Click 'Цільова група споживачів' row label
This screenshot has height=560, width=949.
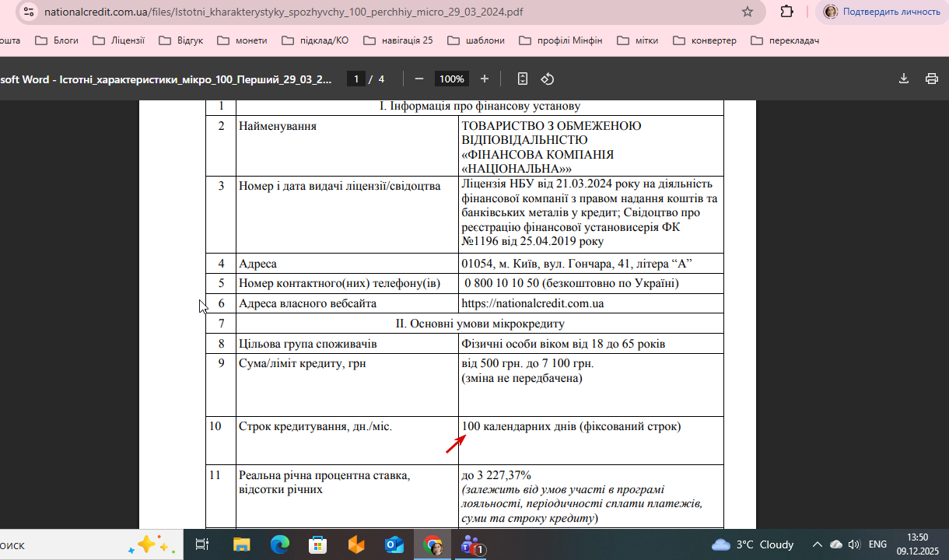coord(308,344)
